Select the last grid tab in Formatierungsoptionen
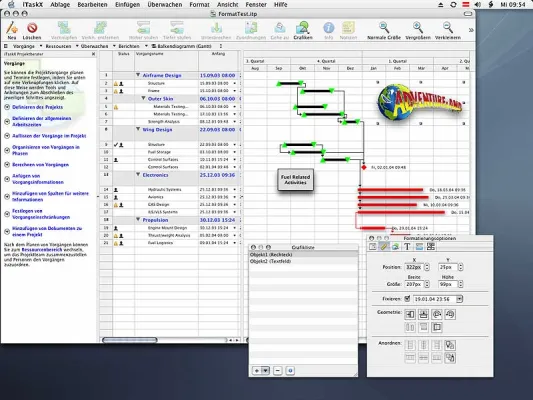 [x=431, y=246]
